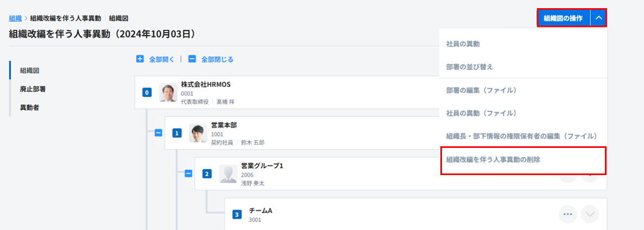Choose 部署の並び替え menu option

point(469,66)
